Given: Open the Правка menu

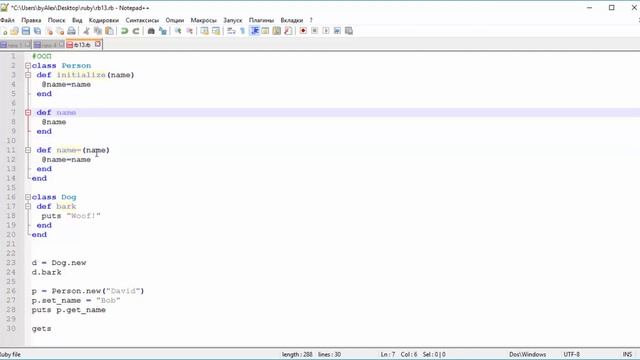Looking at the screenshot, I should (31, 20).
